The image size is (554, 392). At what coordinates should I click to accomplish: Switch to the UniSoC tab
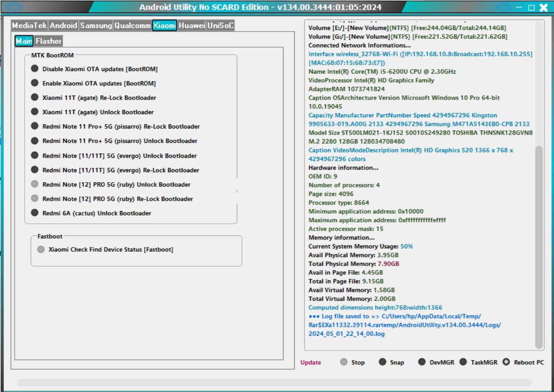221,26
